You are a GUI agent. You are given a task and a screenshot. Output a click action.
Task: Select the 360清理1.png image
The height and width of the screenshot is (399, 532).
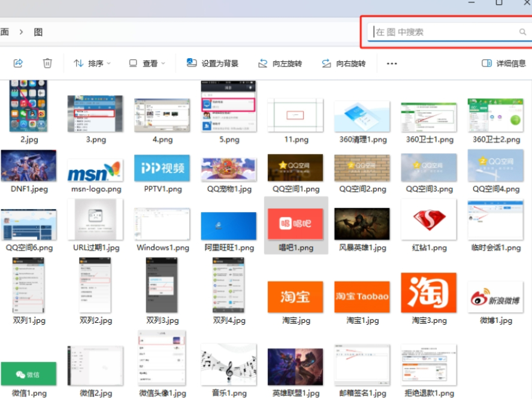tap(362, 116)
